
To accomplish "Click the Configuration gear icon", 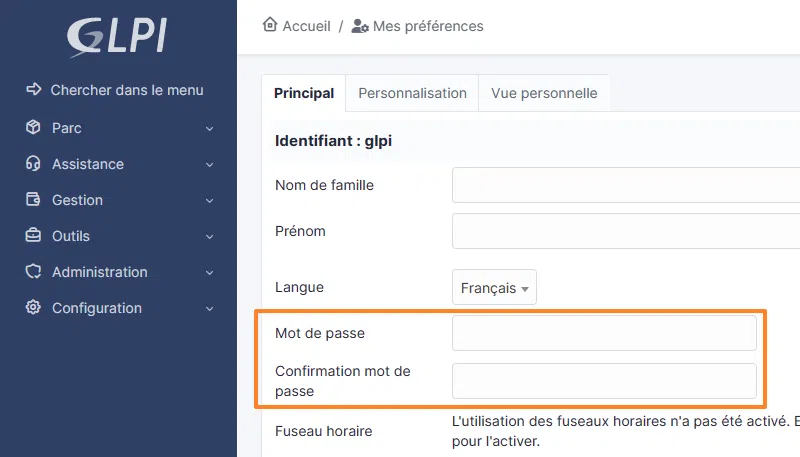I will (33, 308).
